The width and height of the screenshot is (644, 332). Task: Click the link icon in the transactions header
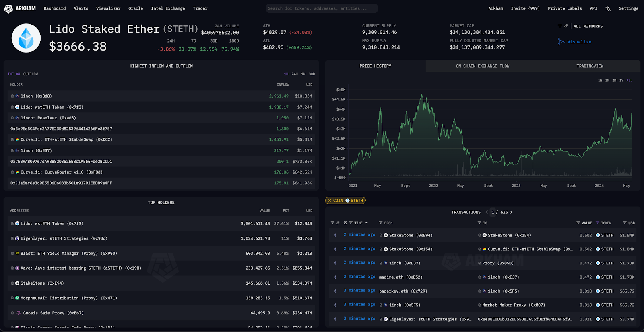pos(338,223)
